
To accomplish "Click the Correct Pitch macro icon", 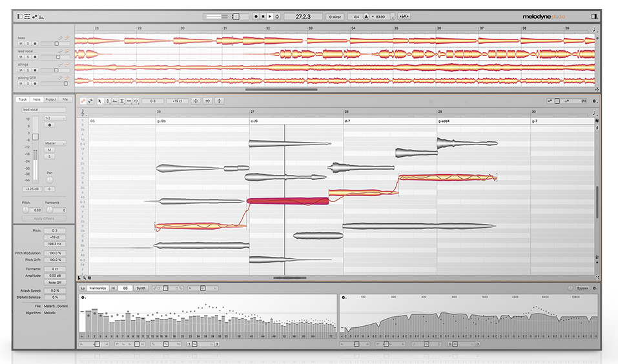I will (x=196, y=101).
